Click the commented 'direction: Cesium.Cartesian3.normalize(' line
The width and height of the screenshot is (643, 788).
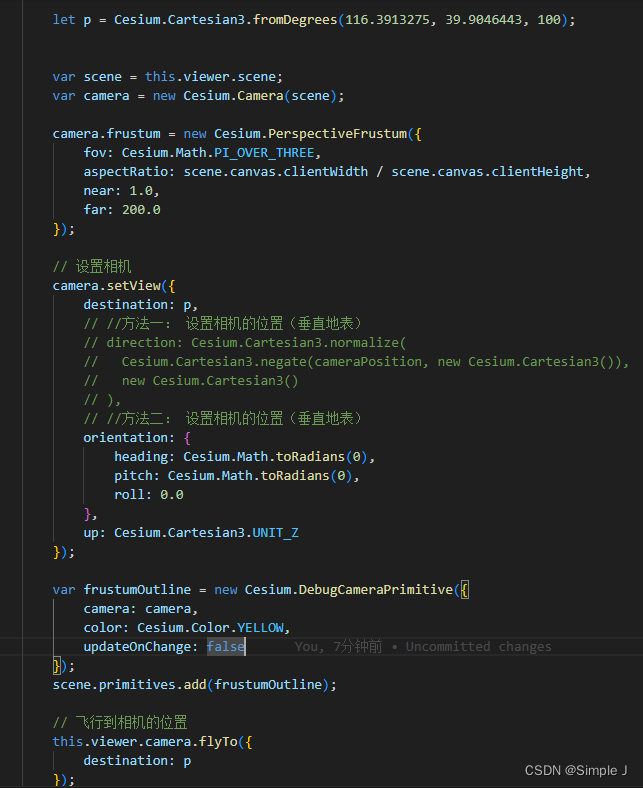point(245,343)
